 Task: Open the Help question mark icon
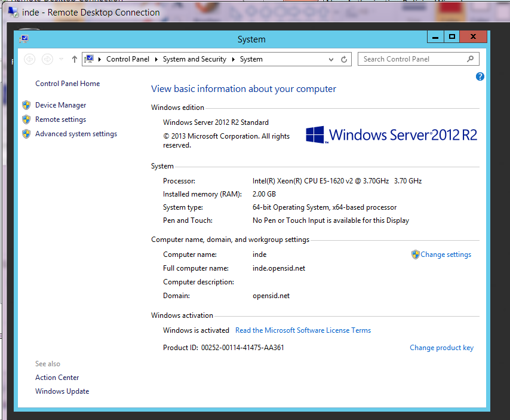pos(480,76)
